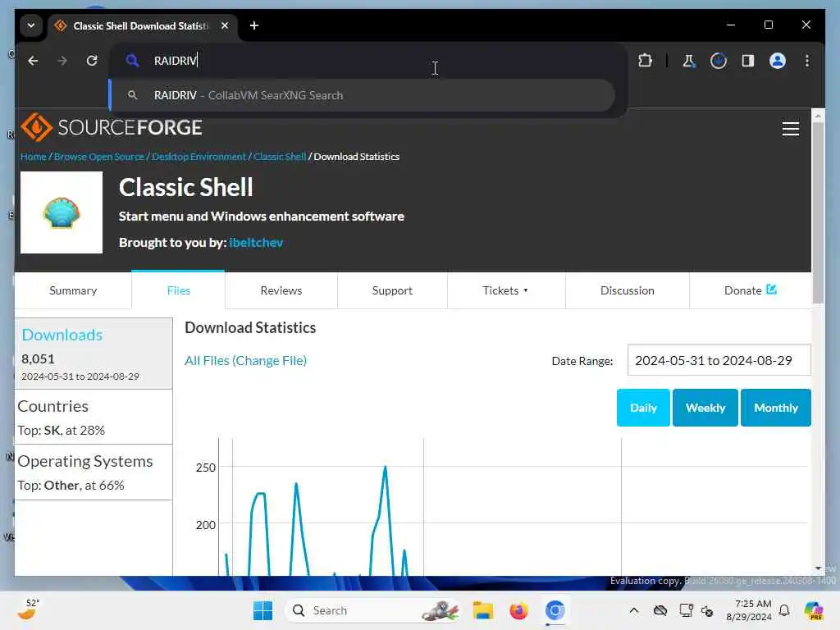
Task: Open the Copilot preview icon
Action: click(x=813, y=610)
